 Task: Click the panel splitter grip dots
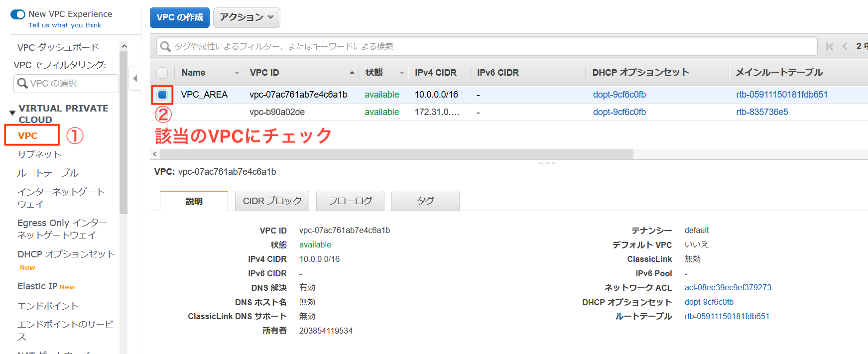[547, 163]
